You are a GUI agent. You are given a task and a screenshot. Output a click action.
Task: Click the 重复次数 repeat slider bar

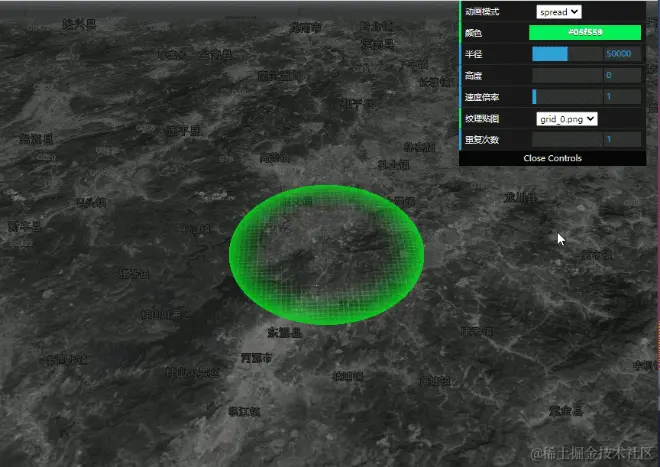point(567,139)
